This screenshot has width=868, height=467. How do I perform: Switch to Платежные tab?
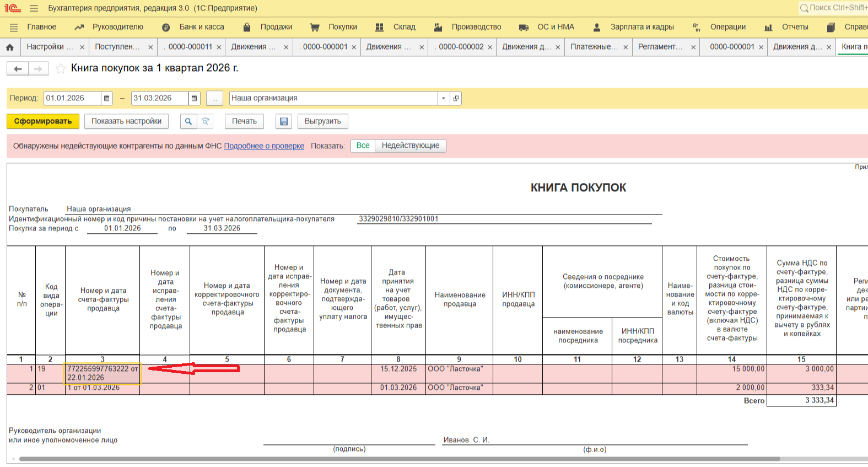(594, 47)
